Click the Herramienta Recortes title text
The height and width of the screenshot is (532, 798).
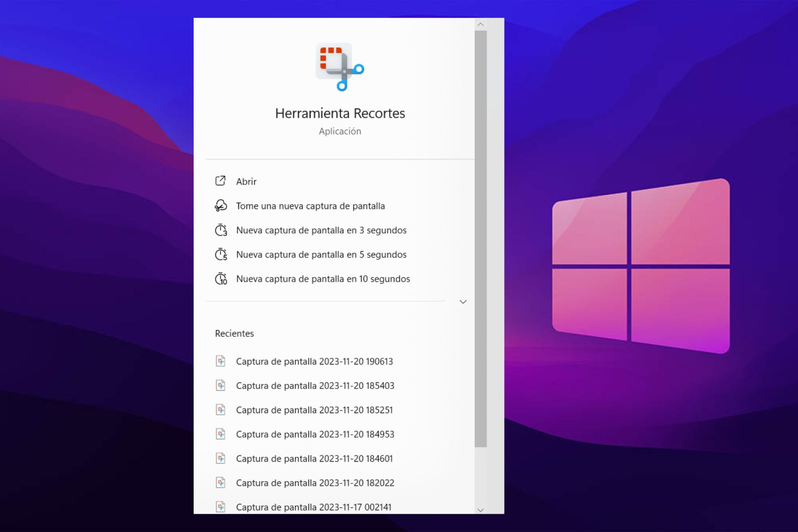pos(340,113)
